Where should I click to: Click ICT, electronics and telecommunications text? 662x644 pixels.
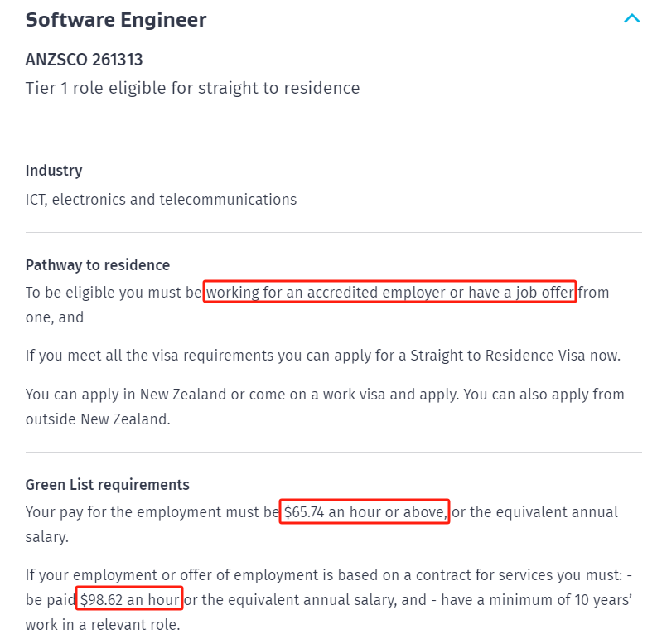[x=161, y=200]
